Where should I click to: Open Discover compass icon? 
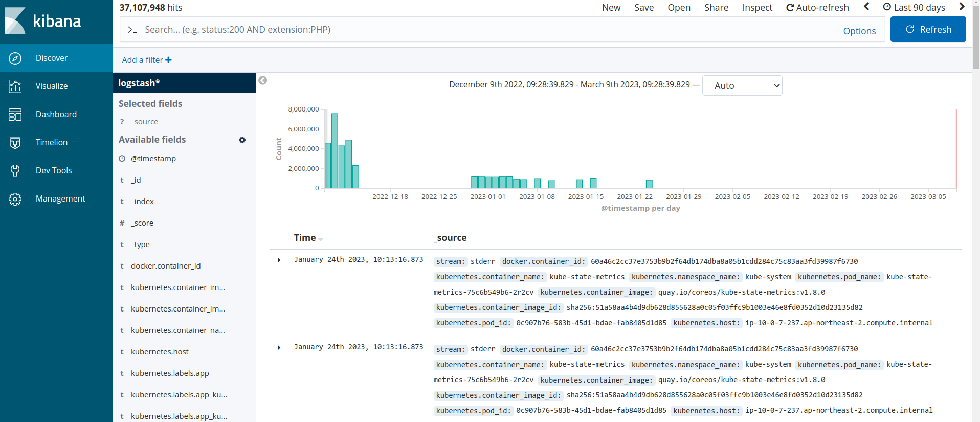pyautogui.click(x=15, y=58)
